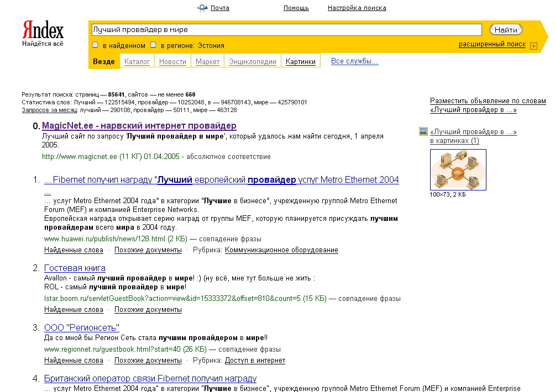
Task: Open the MagicNet.ee result title
Action: pyautogui.click(x=139, y=125)
